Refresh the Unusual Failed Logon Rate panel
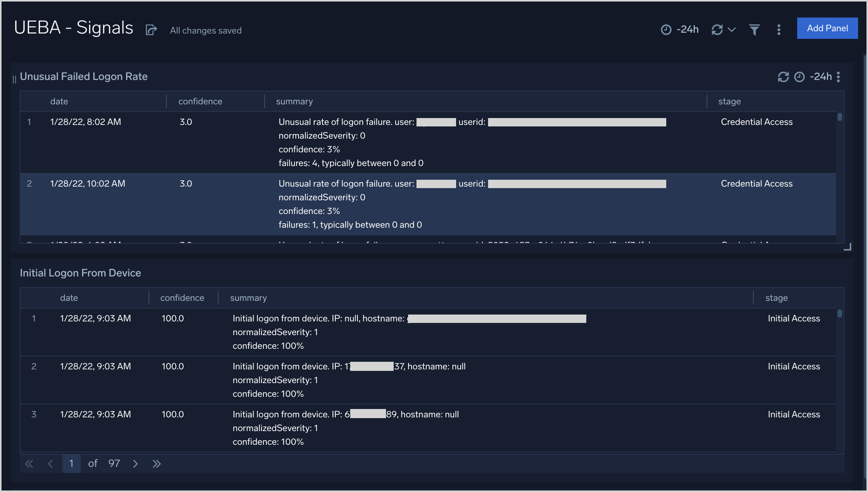The width and height of the screenshot is (868, 492). tap(783, 77)
